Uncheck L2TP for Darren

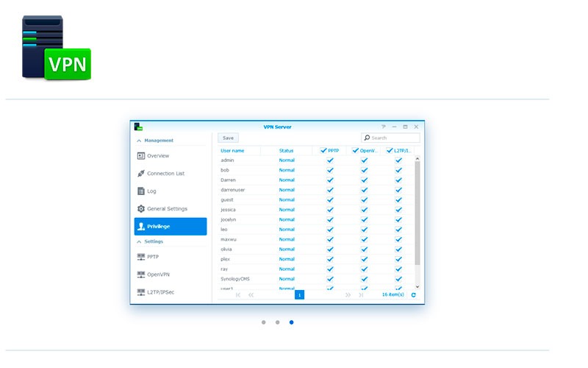point(398,180)
